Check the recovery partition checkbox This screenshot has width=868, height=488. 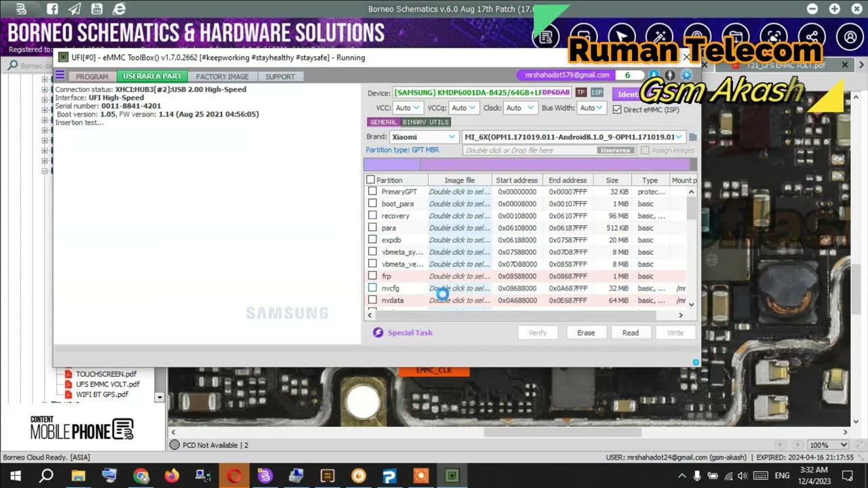tap(372, 216)
